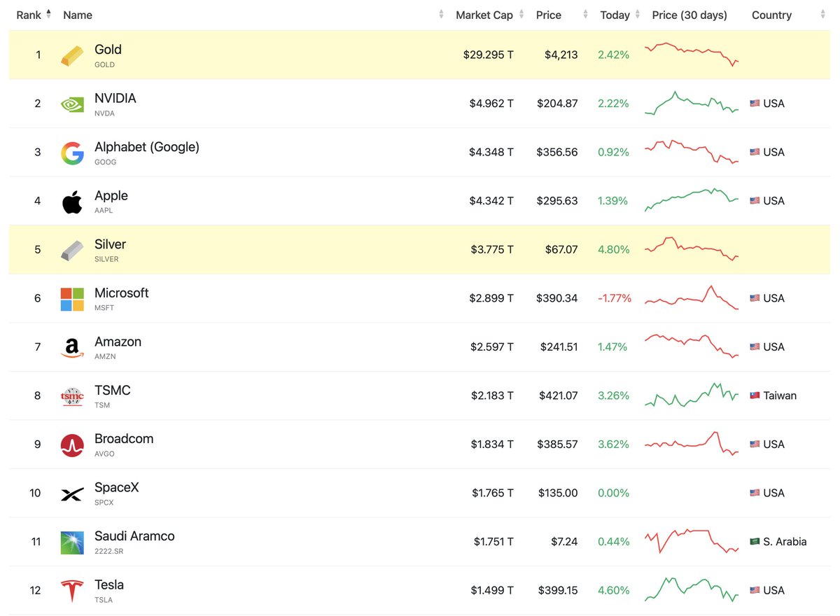
Task: Sort table by Rank column
Action: point(34,15)
